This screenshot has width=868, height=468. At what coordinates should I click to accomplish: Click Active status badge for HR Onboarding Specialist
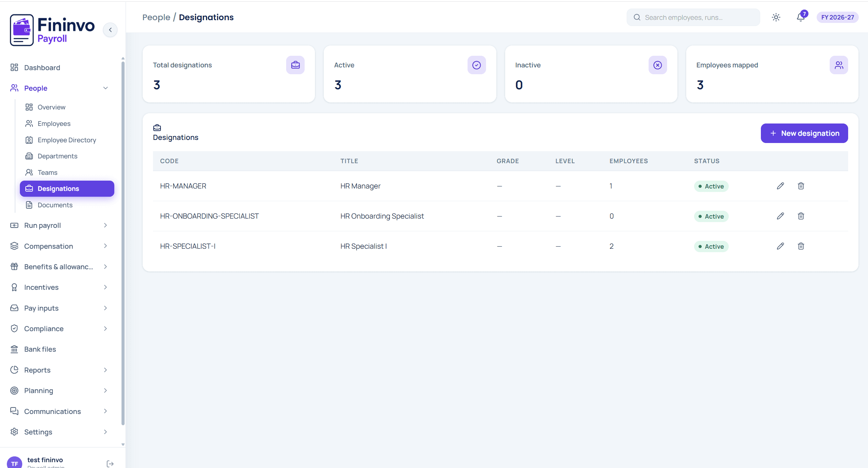(711, 216)
